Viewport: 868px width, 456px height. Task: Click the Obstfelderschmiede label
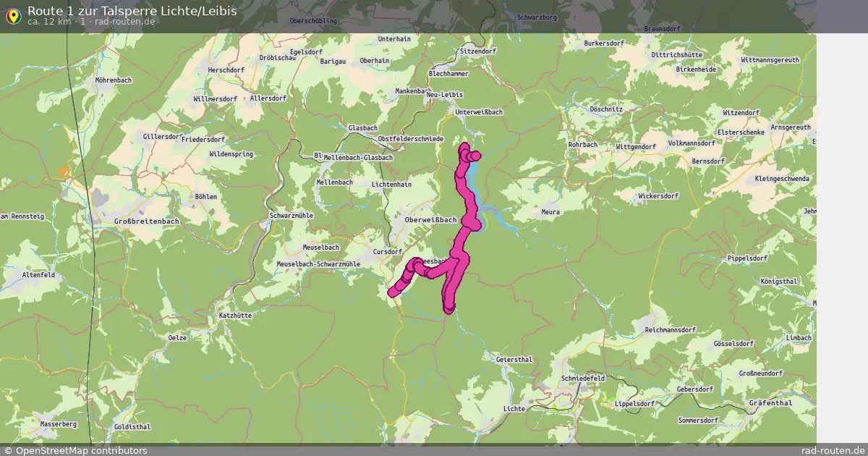pyautogui.click(x=410, y=139)
